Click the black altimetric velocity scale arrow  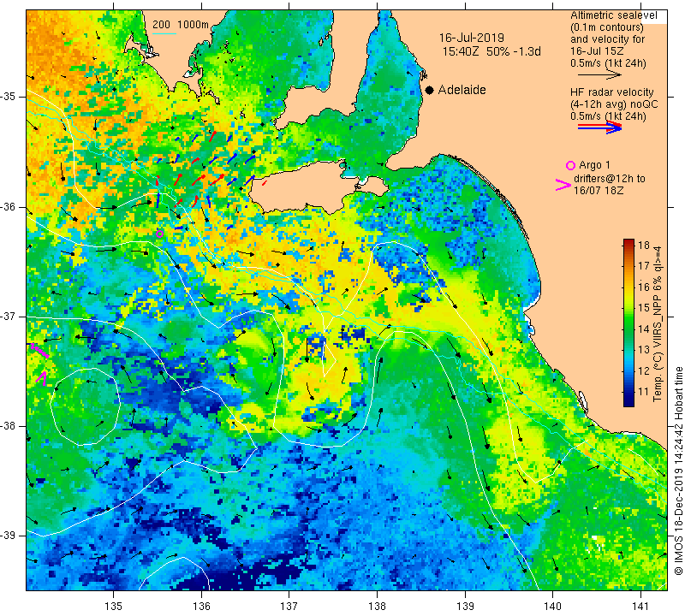tap(599, 75)
